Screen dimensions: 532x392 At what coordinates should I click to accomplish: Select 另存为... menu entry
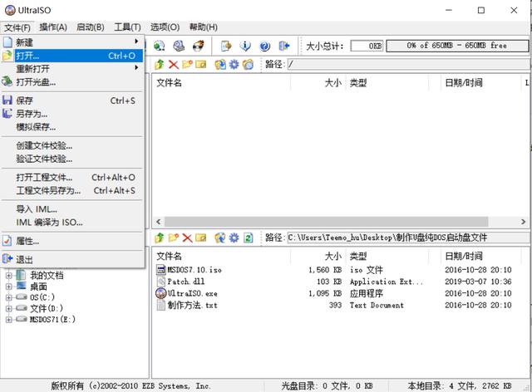(72, 114)
